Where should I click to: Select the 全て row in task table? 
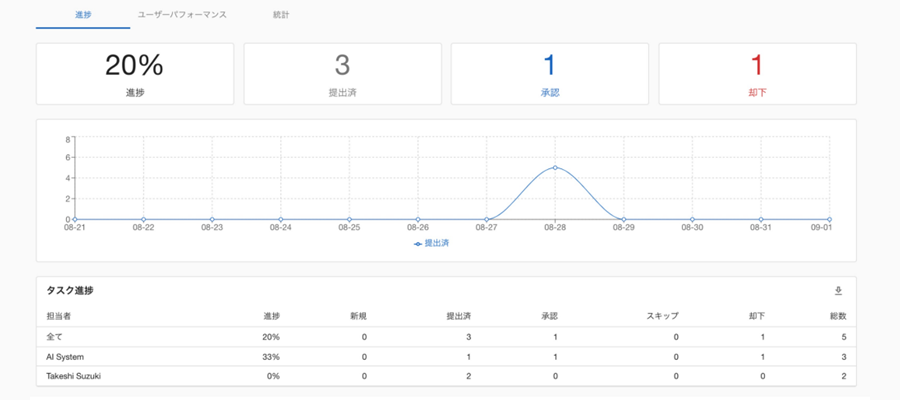click(446, 337)
